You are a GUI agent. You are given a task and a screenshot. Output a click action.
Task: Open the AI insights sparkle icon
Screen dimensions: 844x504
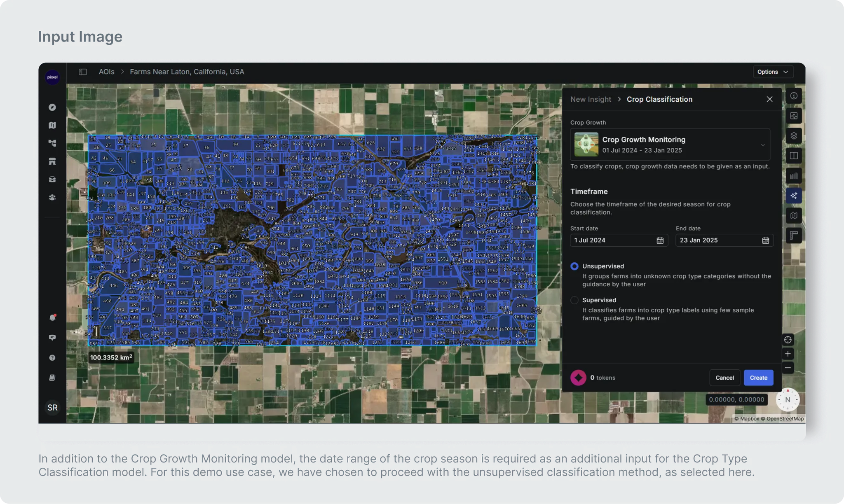[x=794, y=196]
